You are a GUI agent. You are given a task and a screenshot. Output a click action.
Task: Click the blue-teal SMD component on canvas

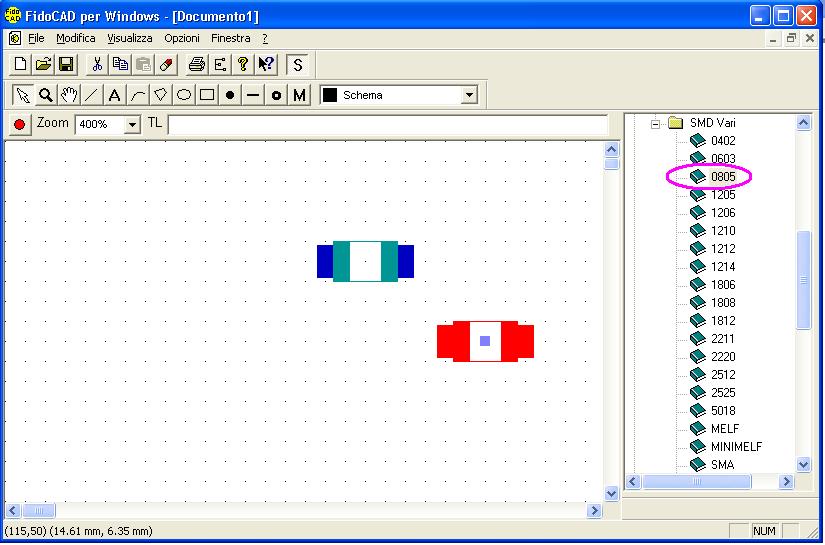365,261
